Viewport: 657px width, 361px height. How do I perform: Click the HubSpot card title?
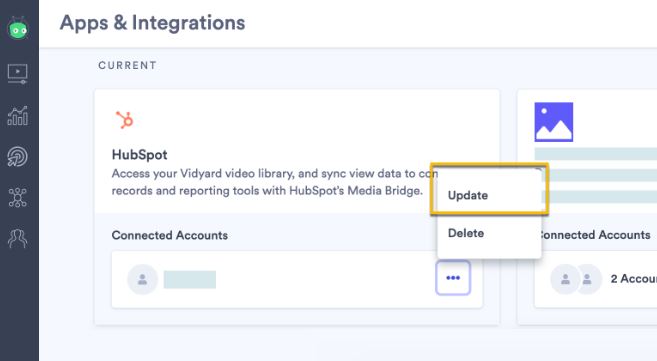(x=140, y=155)
